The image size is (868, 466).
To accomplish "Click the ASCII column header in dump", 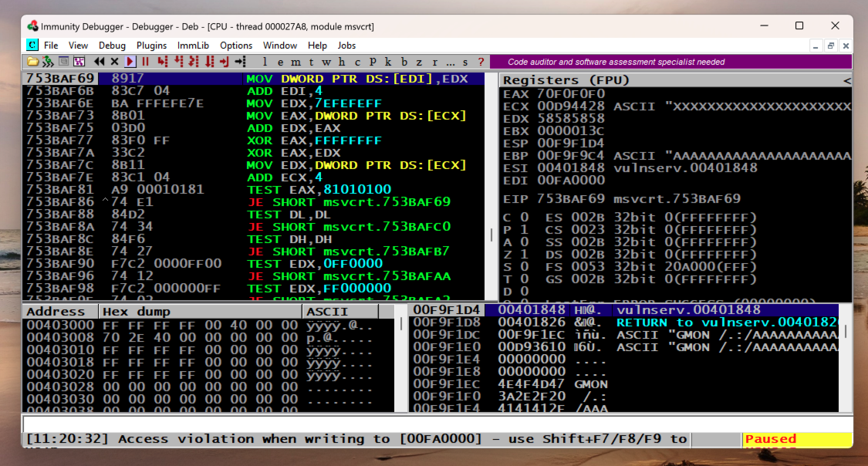I will tap(340, 312).
